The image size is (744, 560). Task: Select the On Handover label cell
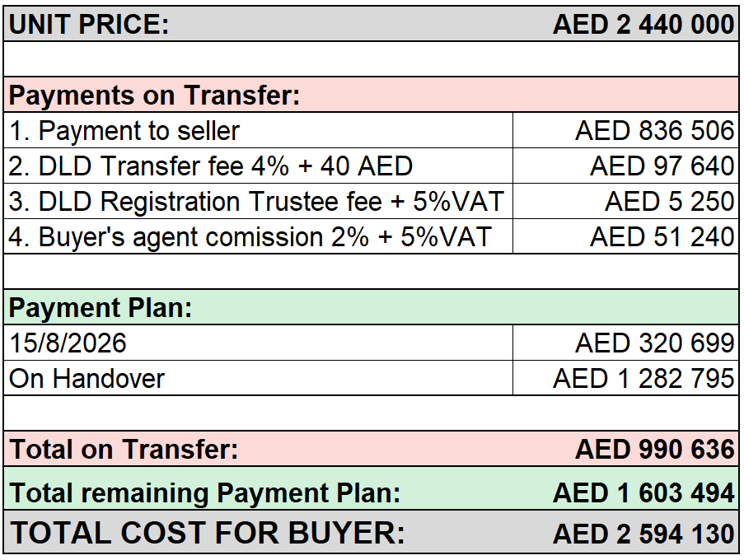point(258,378)
